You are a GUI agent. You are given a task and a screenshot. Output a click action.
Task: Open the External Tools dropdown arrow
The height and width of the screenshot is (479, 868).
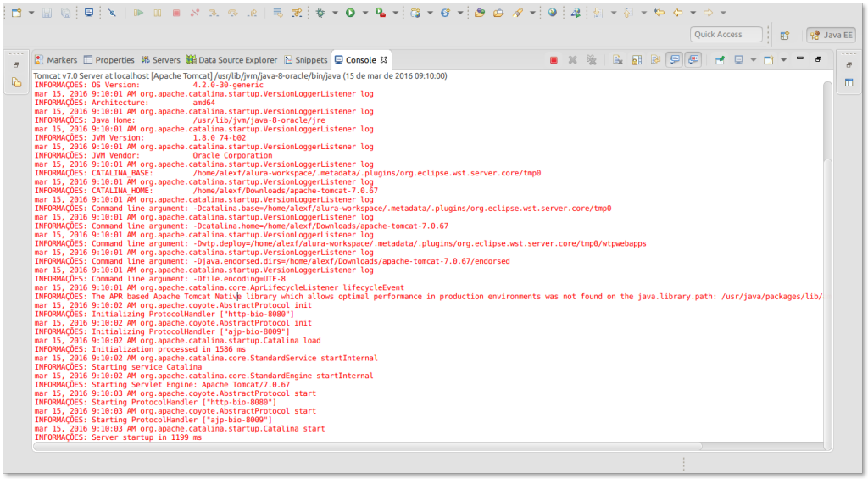395,12
